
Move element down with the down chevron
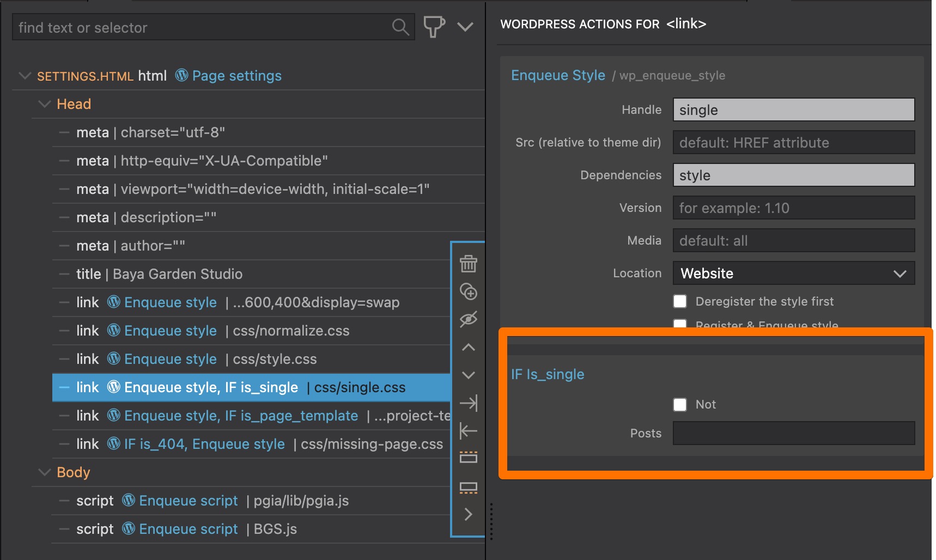(469, 375)
